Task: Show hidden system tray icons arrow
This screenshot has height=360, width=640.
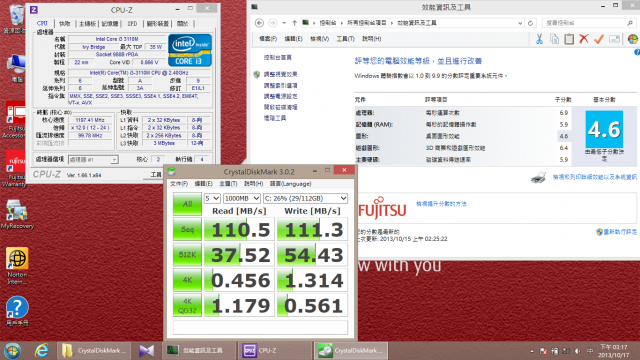Action: pos(531,351)
